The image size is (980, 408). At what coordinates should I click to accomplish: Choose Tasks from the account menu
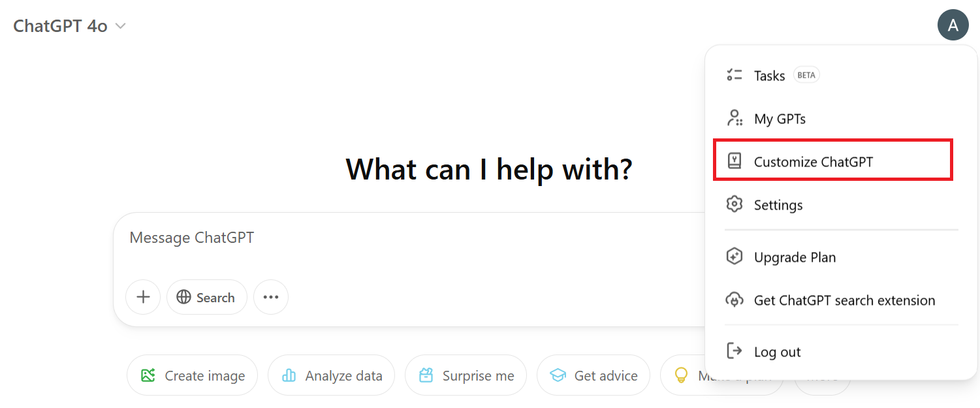click(769, 74)
